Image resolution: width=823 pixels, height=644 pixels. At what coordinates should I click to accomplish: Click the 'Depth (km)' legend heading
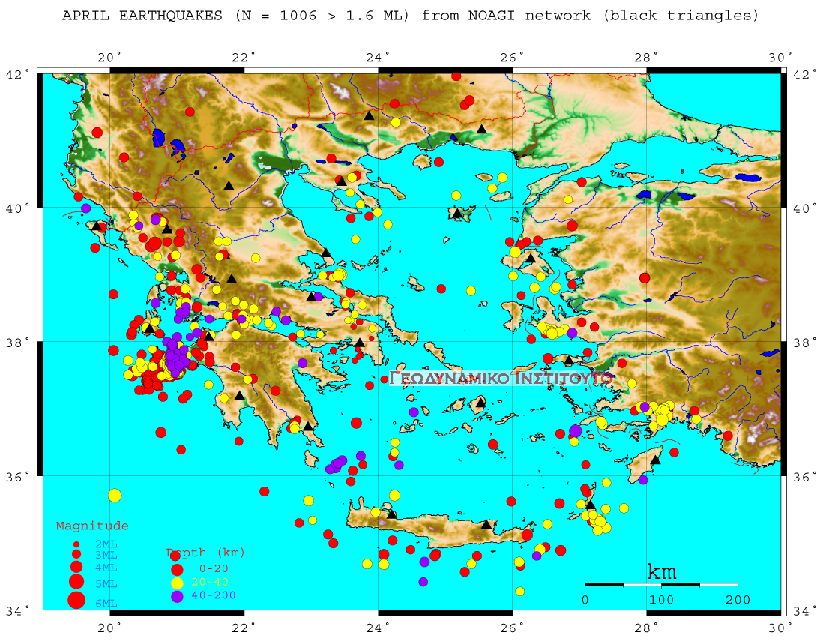pos(205,553)
